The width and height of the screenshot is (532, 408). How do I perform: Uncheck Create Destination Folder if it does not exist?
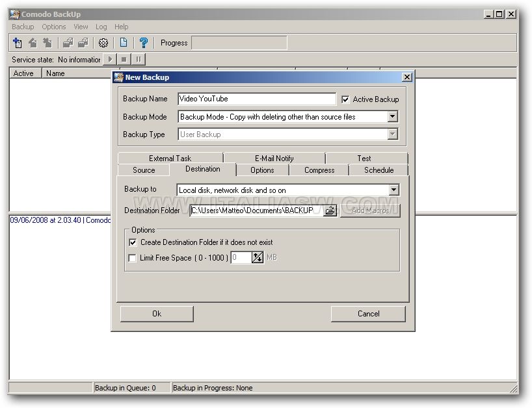coord(133,242)
